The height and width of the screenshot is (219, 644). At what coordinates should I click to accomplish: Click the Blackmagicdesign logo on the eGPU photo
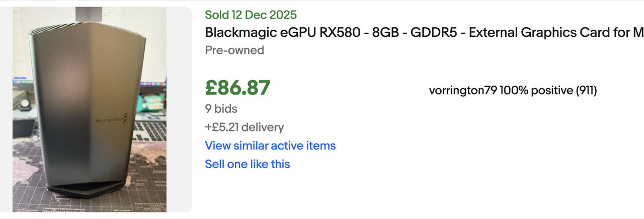115,121
